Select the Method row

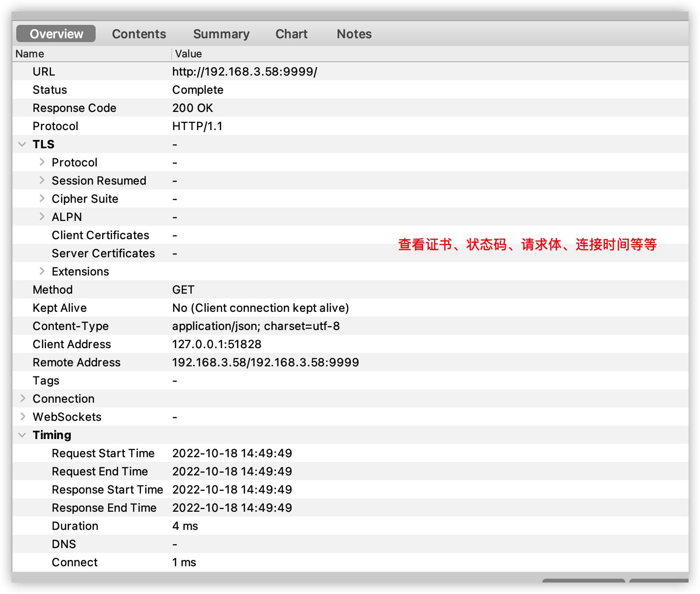(x=350, y=289)
